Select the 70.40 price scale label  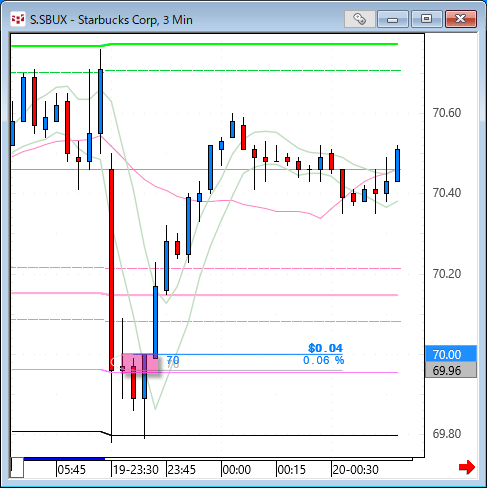[447, 193]
